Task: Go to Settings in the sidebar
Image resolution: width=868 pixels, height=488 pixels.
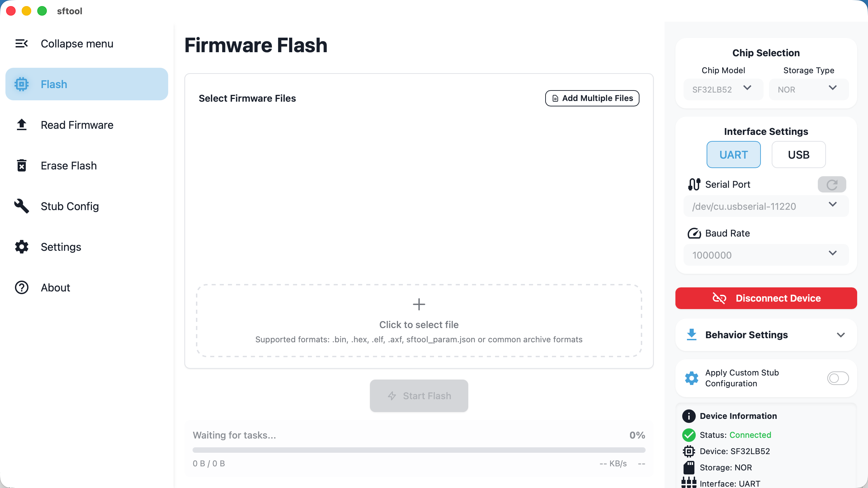Action: 61,247
